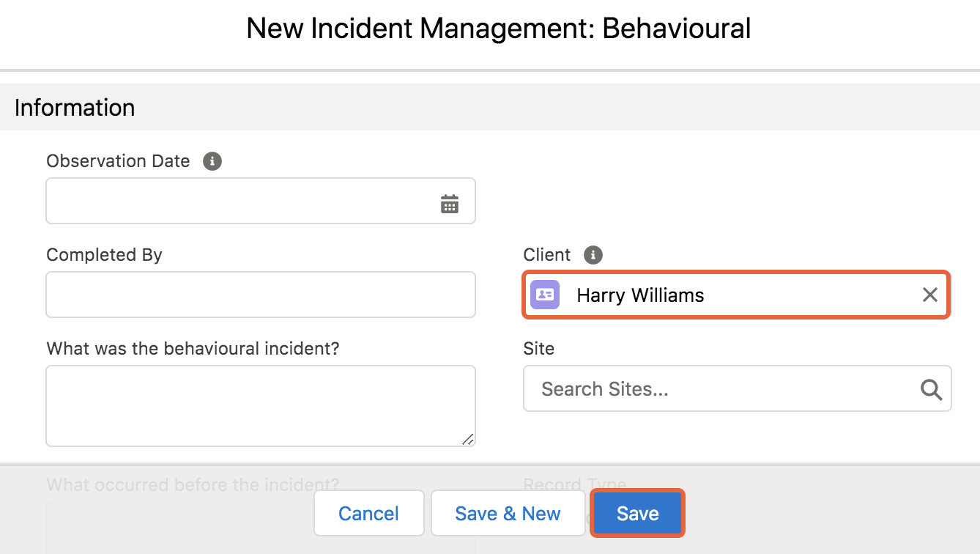Show info tooltip next to Observation Date
The height and width of the screenshot is (554, 980).
pos(212,161)
